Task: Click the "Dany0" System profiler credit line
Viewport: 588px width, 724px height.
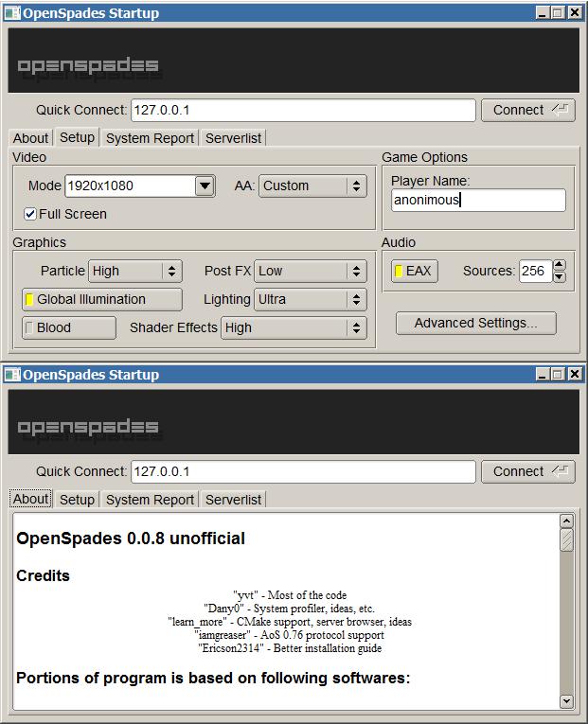Action: (x=289, y=609)
